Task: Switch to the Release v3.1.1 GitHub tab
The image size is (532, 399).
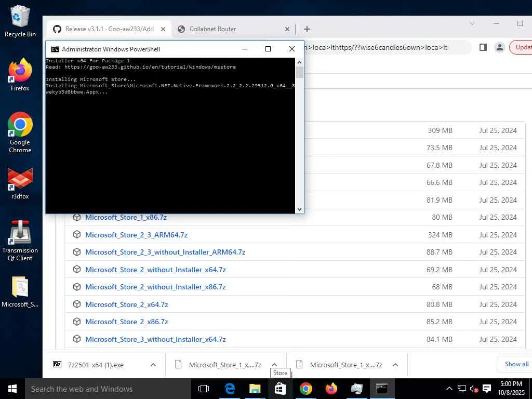Action: (x=109, y=29)
